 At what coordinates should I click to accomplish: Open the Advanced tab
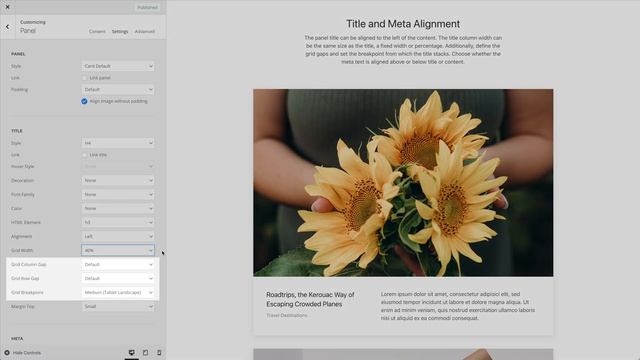(x=144, y=31)
